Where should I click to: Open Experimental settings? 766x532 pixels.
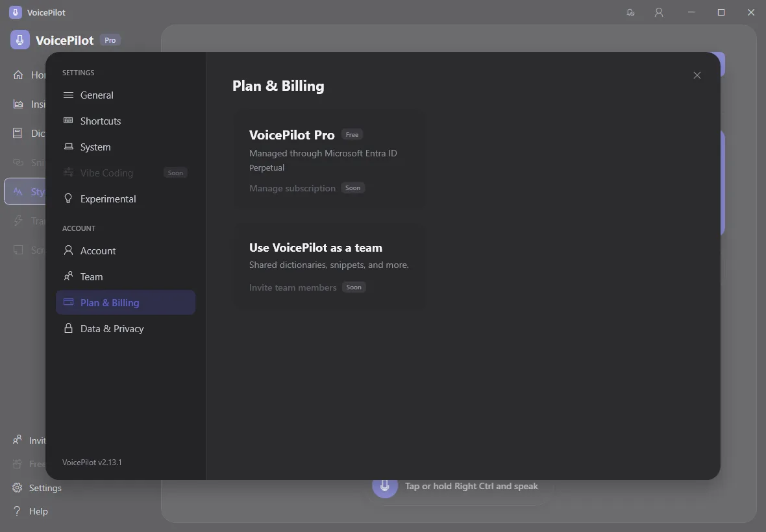125,199
